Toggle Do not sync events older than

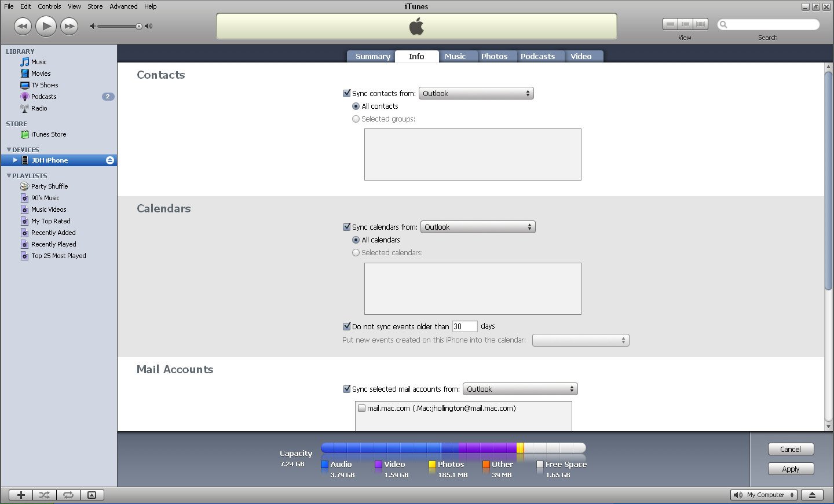pyautogui.click(x=347, y=326)
